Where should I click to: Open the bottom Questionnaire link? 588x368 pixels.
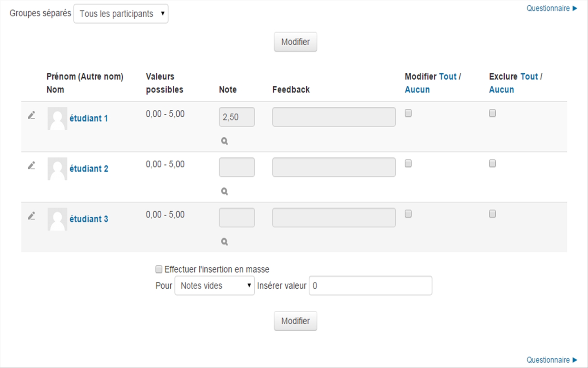point(548,360)
